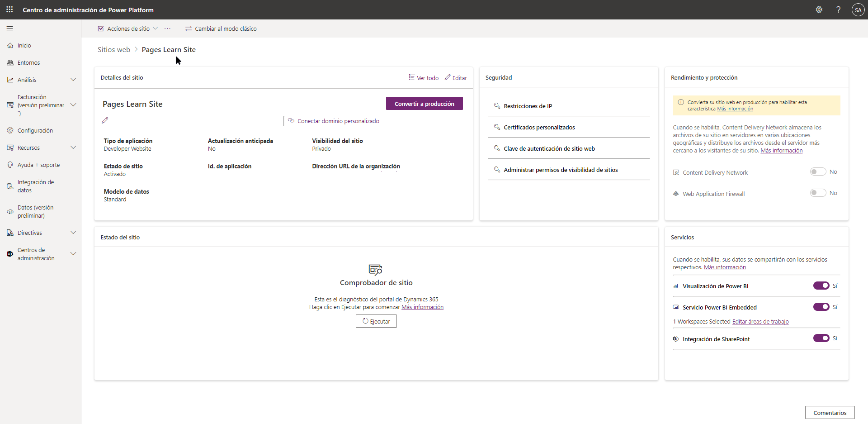The image size is (868, 424).
Task: Click the Convertir a producción button
Action: 424,103
